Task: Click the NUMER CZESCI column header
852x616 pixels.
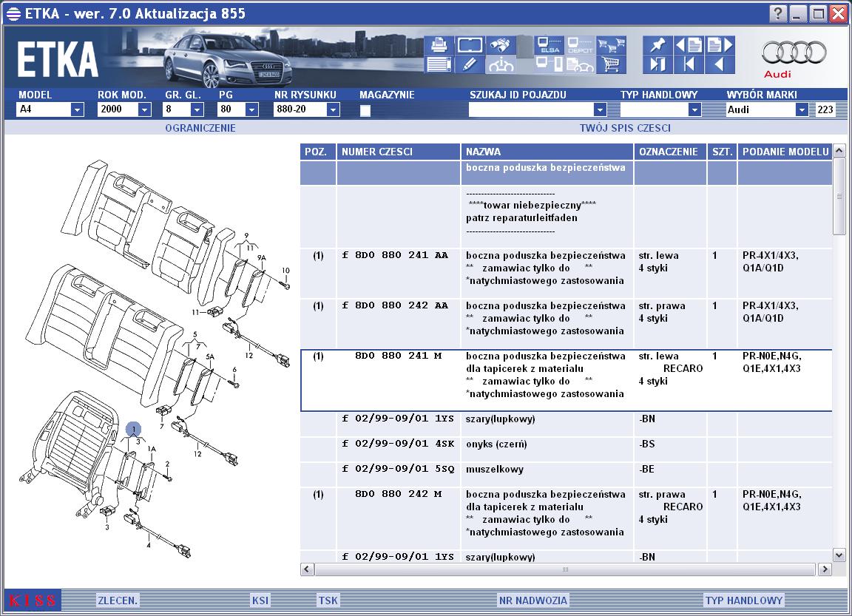Action: tap(399, 152)
